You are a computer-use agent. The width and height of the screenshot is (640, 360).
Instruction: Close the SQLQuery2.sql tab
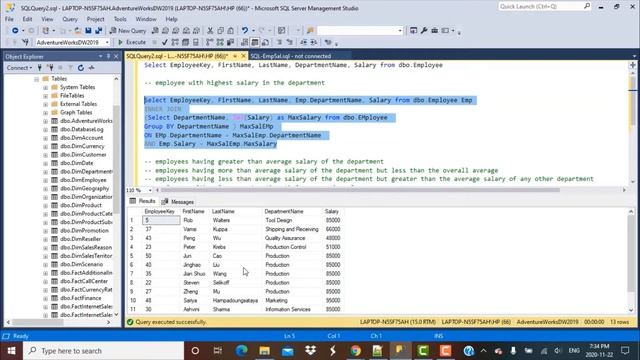244,56
